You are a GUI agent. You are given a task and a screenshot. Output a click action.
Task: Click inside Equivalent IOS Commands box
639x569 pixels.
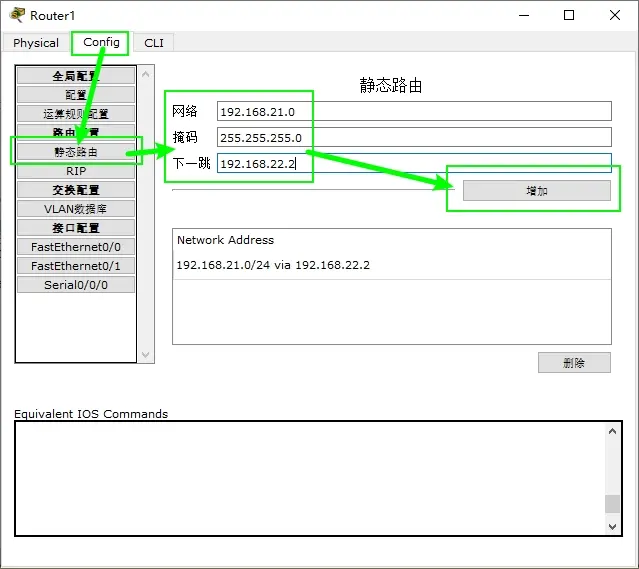click(310, 479)
